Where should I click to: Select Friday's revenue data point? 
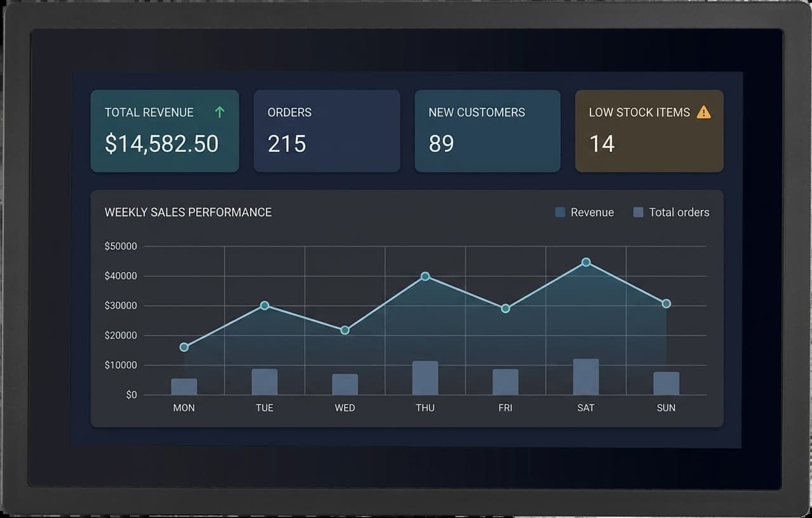pyautogui.click(x=505, y=309)
